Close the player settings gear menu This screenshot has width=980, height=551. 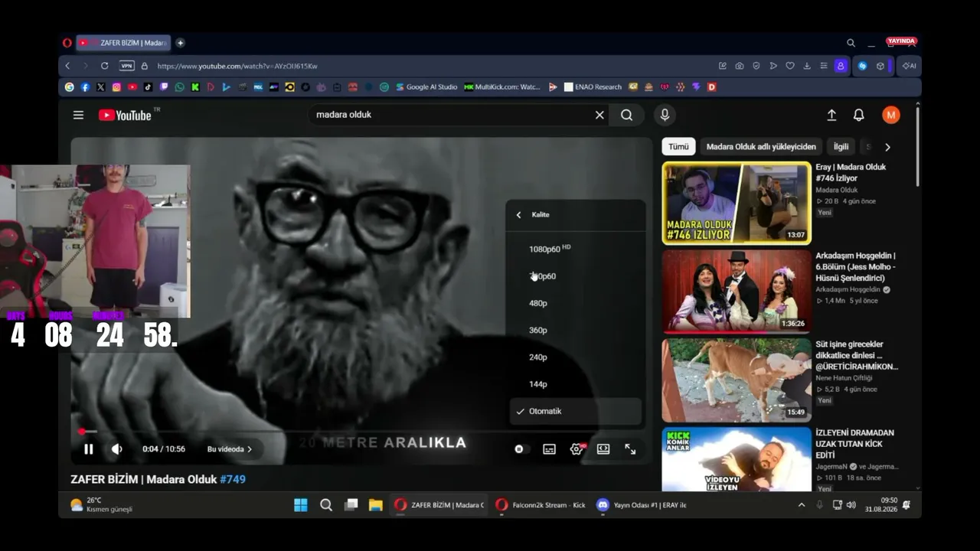(577, 449)
